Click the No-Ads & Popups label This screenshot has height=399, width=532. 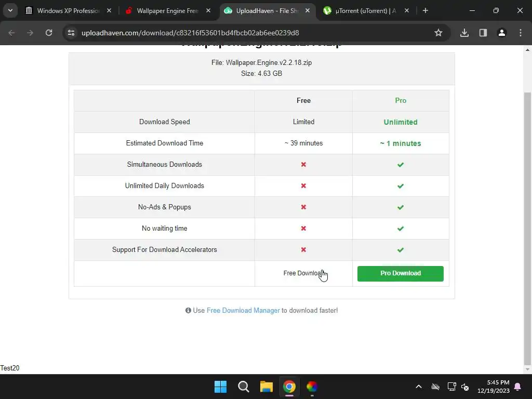[x=165, y=207]
